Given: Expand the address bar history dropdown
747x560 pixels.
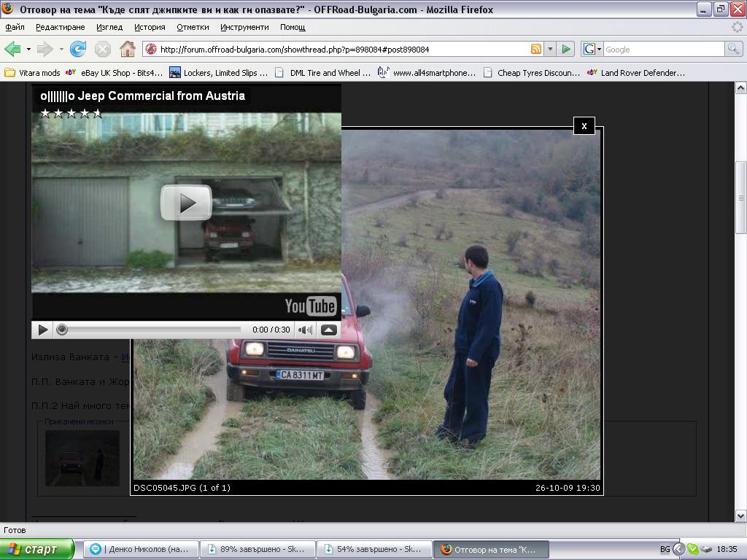Looking at the screenshot, I should click(x=550, y=49).
